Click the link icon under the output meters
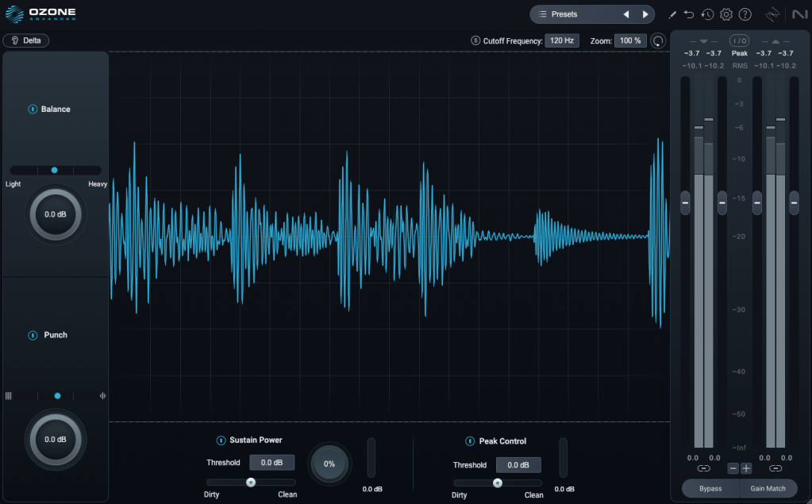This screenshot has height=504, width=812. [775, 468]
